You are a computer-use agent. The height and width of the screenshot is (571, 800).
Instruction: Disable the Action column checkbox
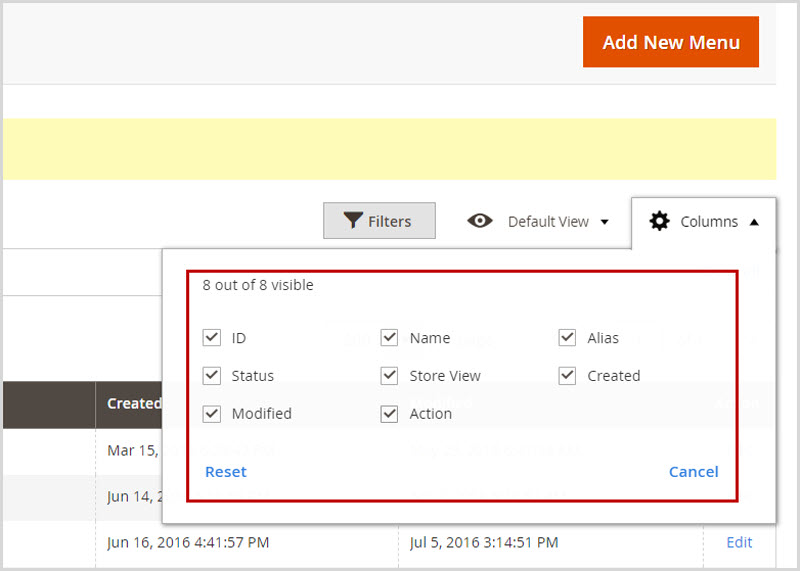coord(390,413)
